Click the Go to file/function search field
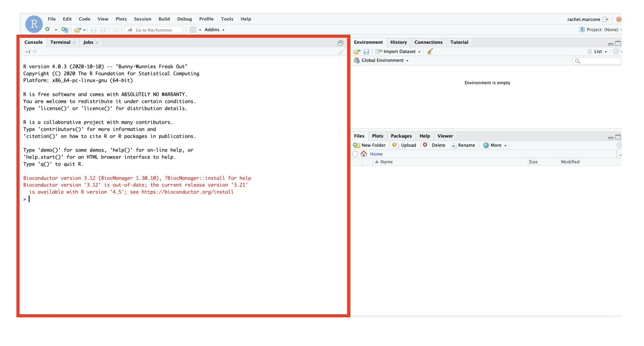Screen dimensions: 644x346 154,30
